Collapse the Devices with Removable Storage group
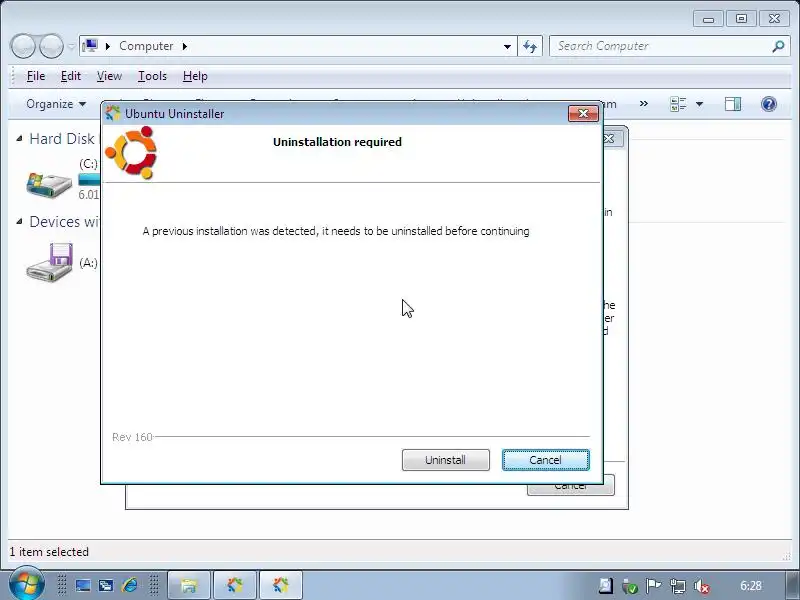Viewport: 800px width, 600px height. [x=19, y=221]
